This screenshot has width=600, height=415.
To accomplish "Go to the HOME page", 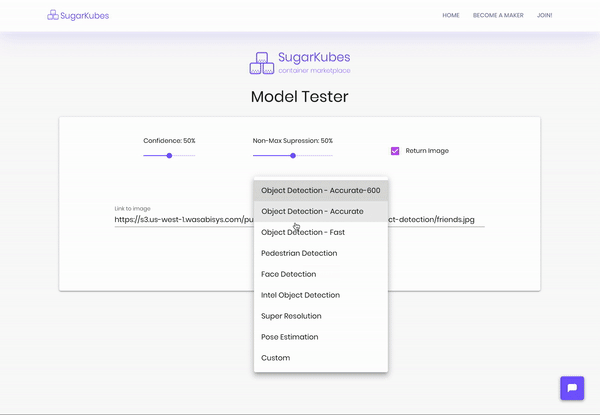I will point(451,15).
